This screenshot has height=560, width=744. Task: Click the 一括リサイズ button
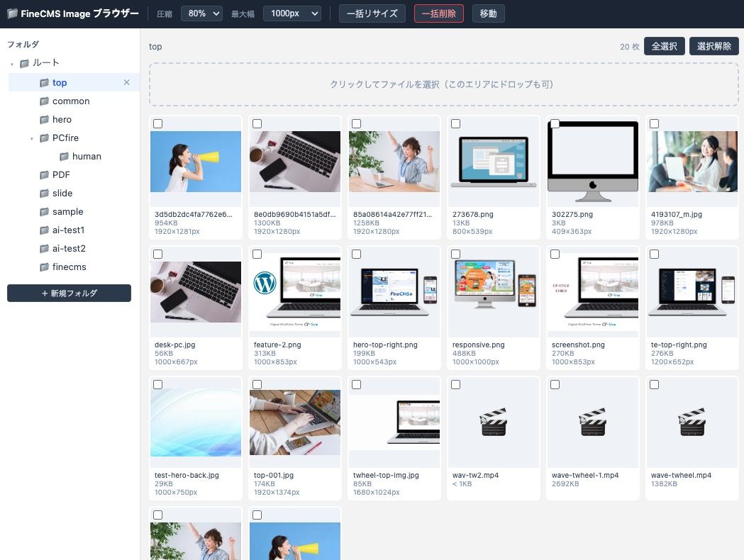(x=372, y=13)
